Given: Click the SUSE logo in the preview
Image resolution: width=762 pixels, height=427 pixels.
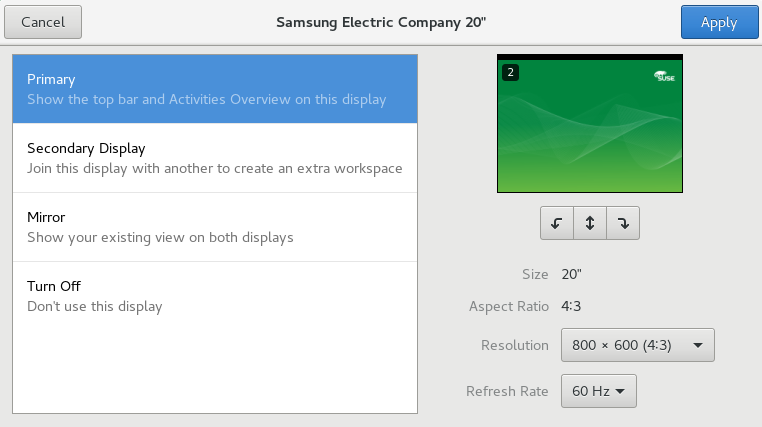Looking at the screenshot, I should (667, 74).
